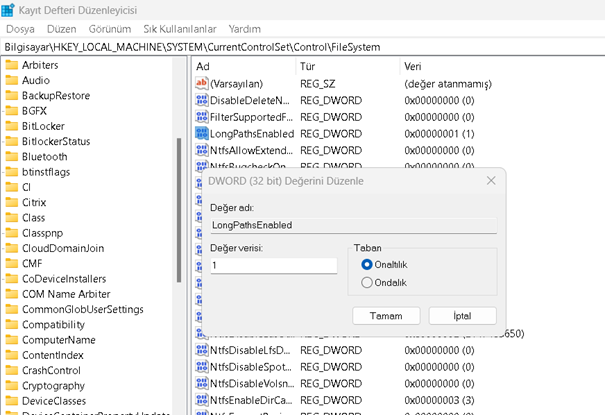The image size is (605, 415).
Task: Click the LongPathsEnabled DWORD value icon
Action: (x=201, y=133)
